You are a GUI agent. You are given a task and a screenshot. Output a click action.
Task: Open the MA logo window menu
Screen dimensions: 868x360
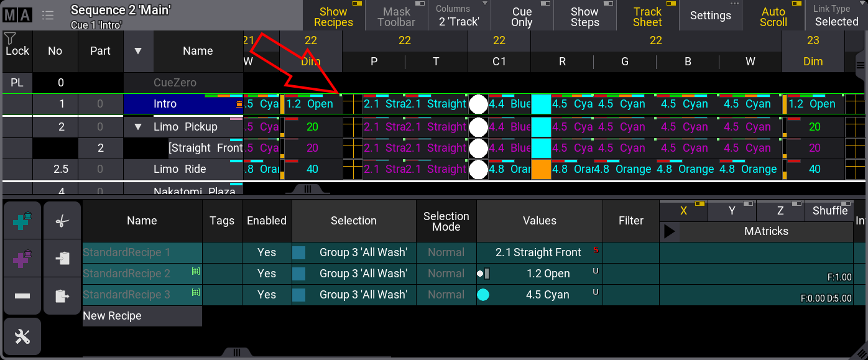(x=17, y=16)
